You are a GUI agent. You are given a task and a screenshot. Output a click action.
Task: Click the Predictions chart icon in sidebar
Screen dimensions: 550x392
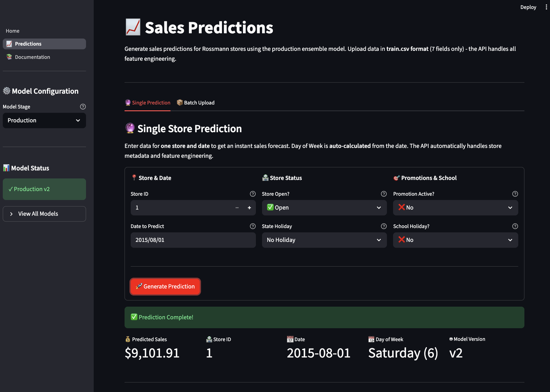click(9, 44)
